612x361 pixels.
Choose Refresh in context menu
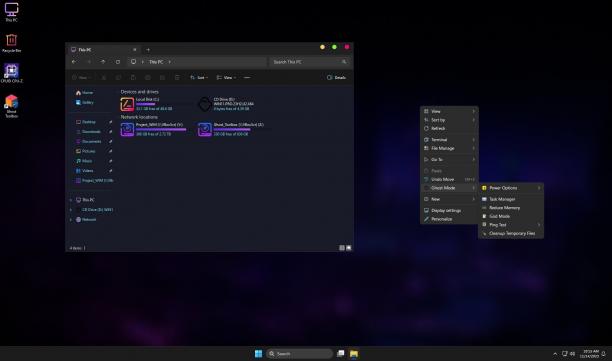(x=449, y=128)
